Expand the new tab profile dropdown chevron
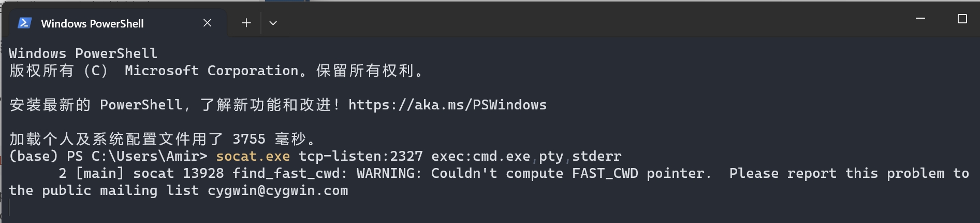 (x=273, y=23)
